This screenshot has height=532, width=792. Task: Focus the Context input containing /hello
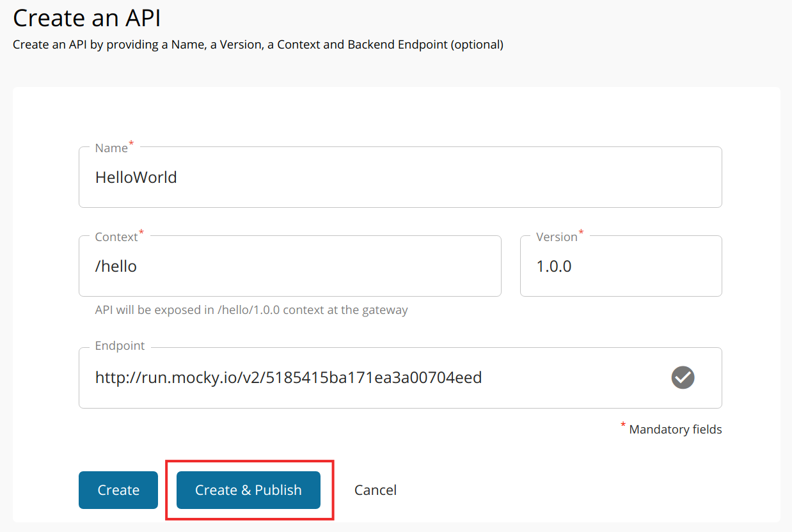tap(288, 266)
